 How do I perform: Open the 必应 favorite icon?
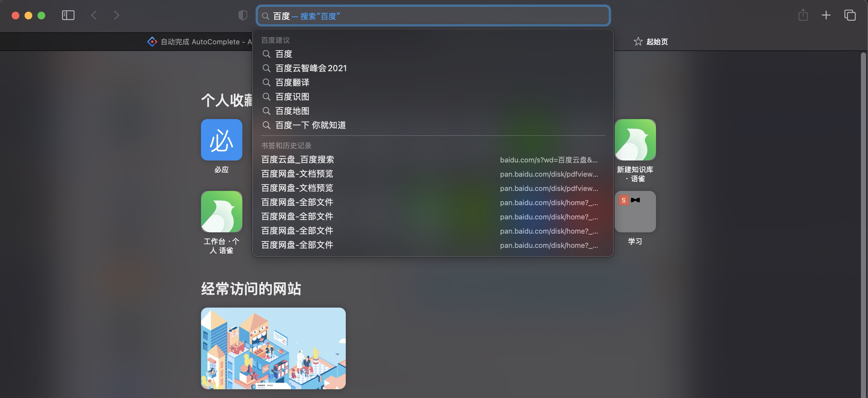click(221, 140)
